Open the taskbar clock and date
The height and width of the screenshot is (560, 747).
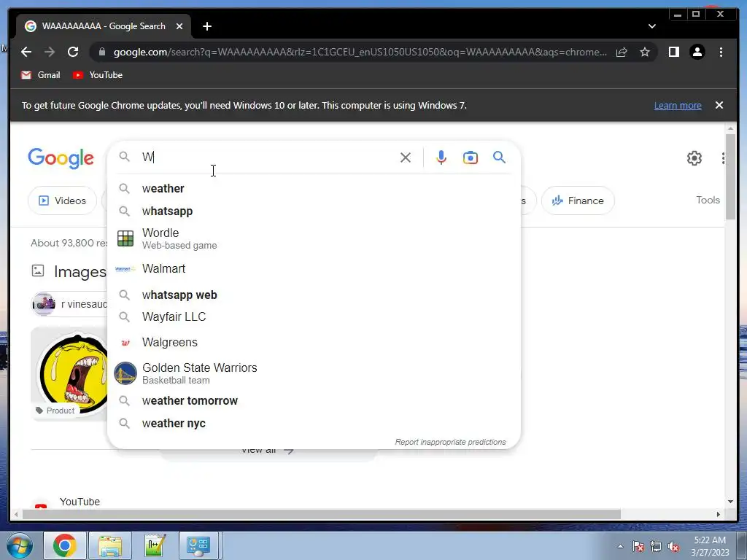pyautogui.click(x=710, y=546)
